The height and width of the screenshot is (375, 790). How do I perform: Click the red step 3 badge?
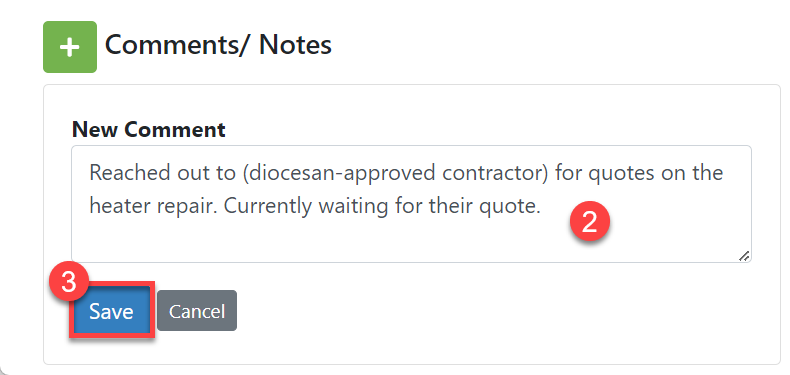tap(69, 283)
